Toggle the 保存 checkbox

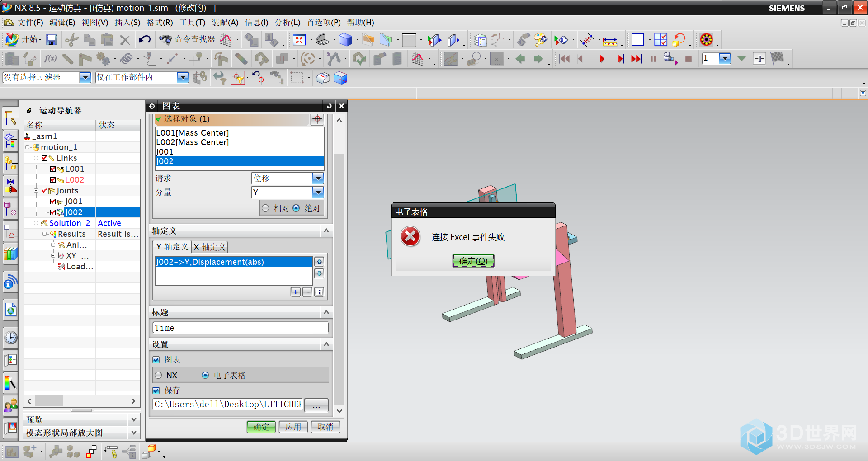156,390
